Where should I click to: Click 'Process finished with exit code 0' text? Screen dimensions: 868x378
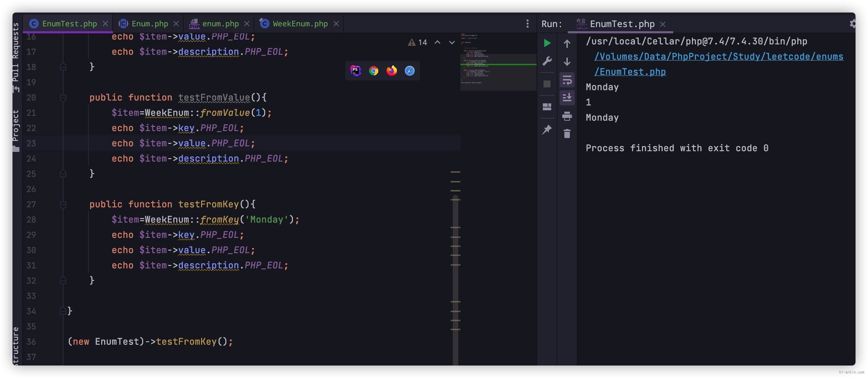coord(677,148)
